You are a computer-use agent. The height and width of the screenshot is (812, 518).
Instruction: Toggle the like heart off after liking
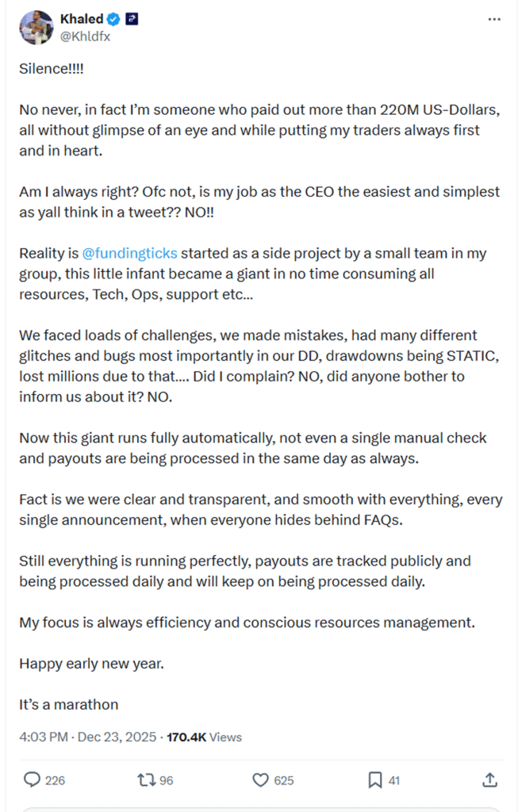click(x=261, y=780)
